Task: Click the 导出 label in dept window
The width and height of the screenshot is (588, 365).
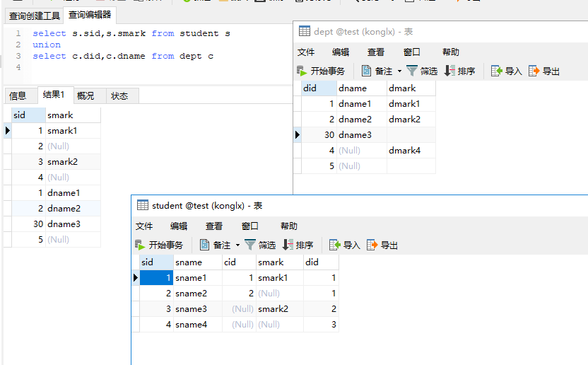Action: (551, 71)
